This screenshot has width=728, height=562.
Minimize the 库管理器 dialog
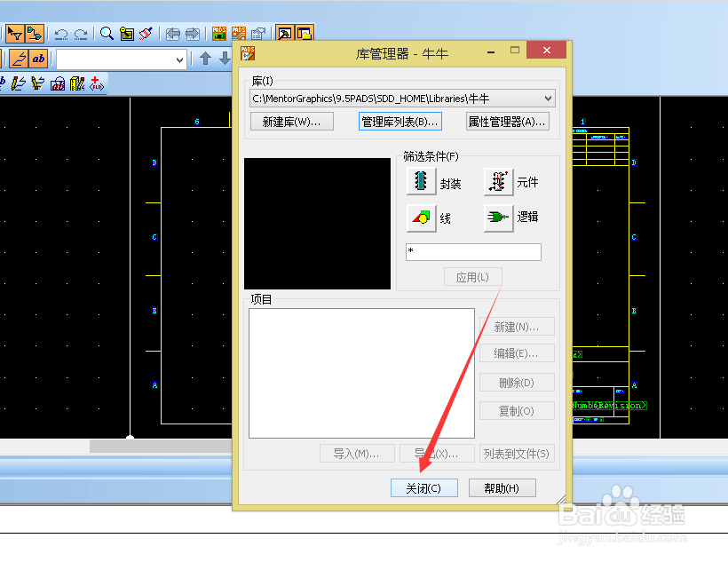[x=491, y=51]
